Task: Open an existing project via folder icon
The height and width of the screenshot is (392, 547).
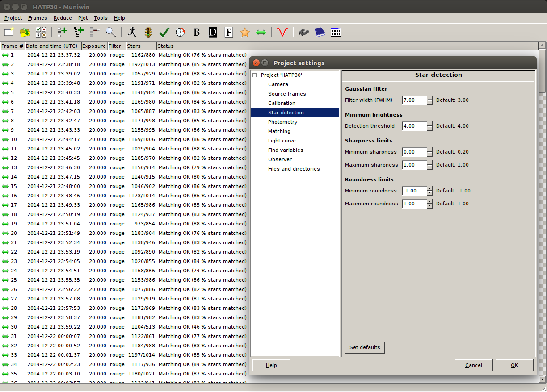Action: tap(25, 32)
